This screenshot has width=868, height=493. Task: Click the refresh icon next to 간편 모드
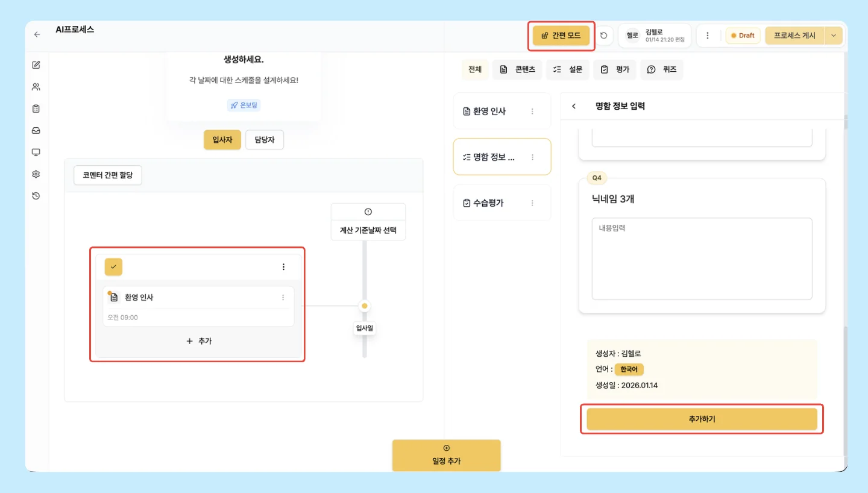tap(604, 36)
